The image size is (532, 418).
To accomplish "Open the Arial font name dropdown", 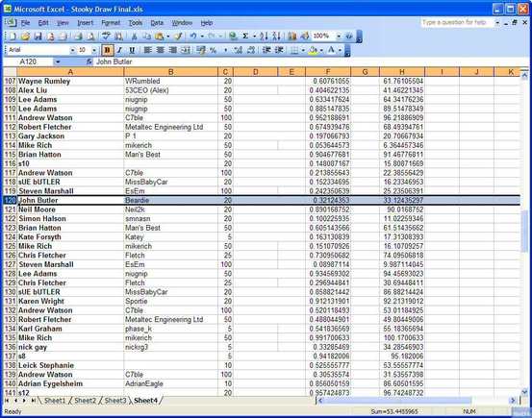I will click(72, 50).
